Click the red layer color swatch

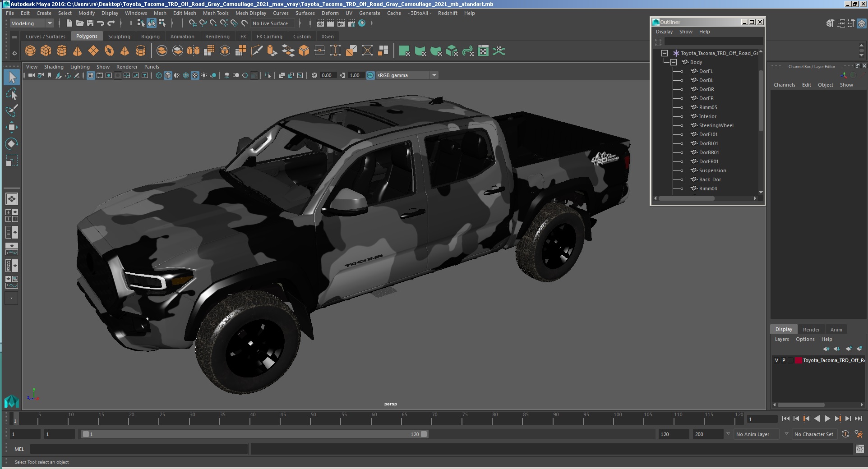798,360
